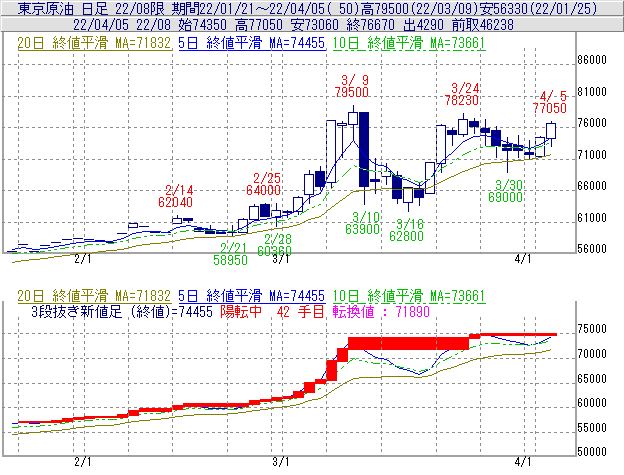This screenshot has height=475, width=624.
Task: Click the red 陽転中 42 手目 status
Action: click(273, 311)
